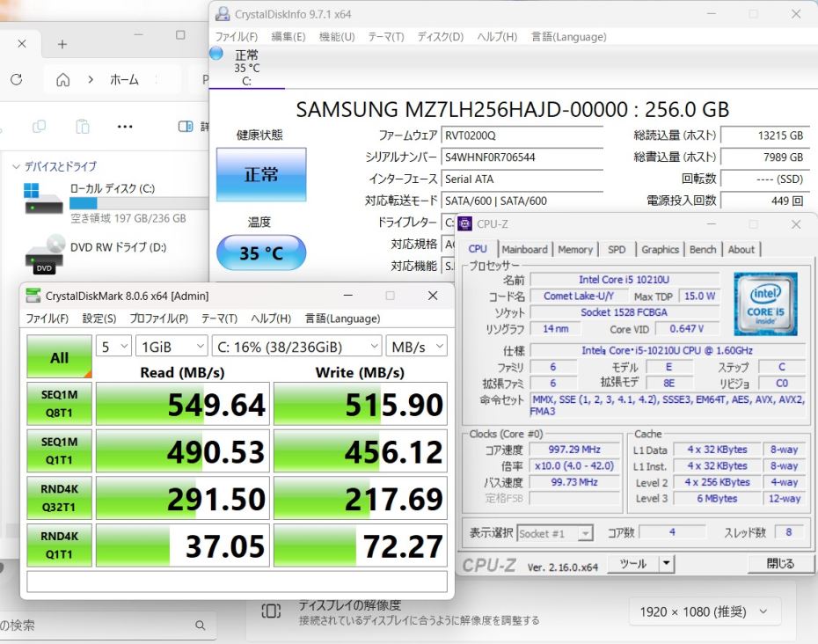The width and height of the screenshot is (818, 644).
Task: Click the Copy icon in Explorer toolbar
Action: click(39, 127)
